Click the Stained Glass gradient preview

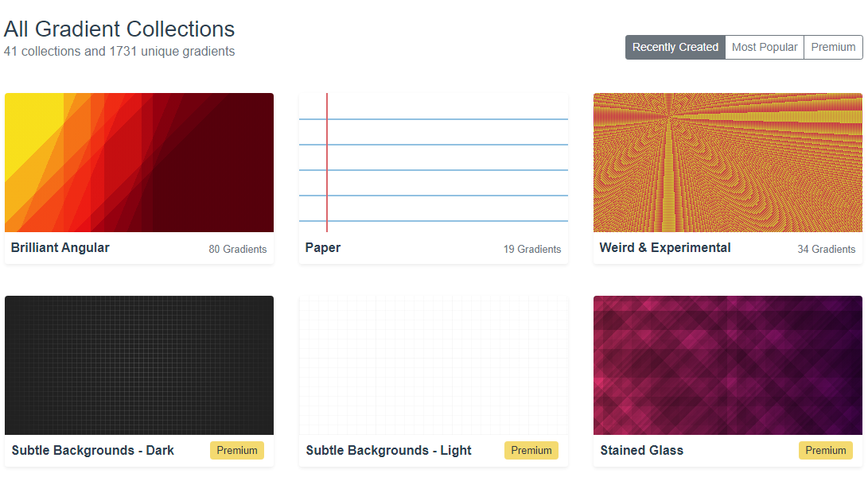tap(728, 365)
